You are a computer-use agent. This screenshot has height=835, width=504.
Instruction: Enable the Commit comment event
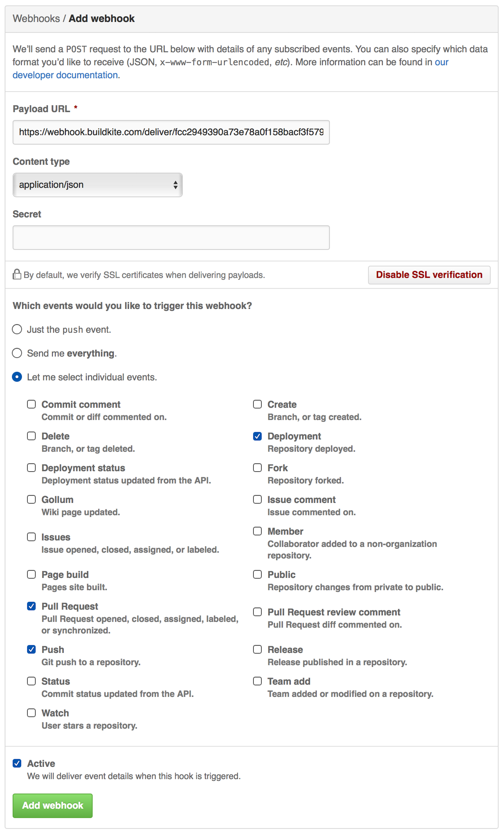31,404
